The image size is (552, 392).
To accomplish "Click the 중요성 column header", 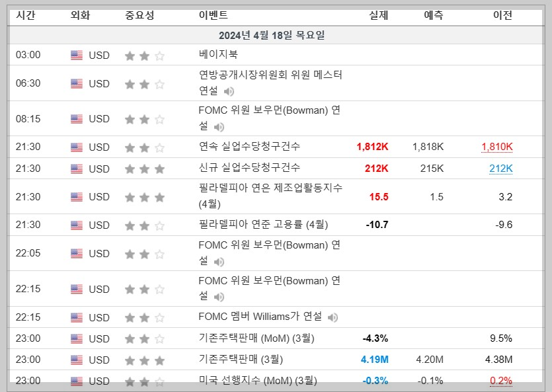I will point(139,15).
